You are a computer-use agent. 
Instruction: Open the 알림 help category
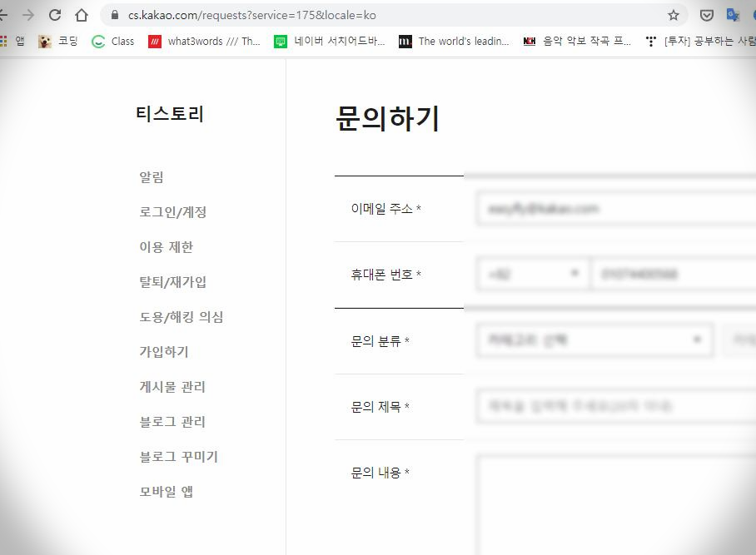(152, 177)
